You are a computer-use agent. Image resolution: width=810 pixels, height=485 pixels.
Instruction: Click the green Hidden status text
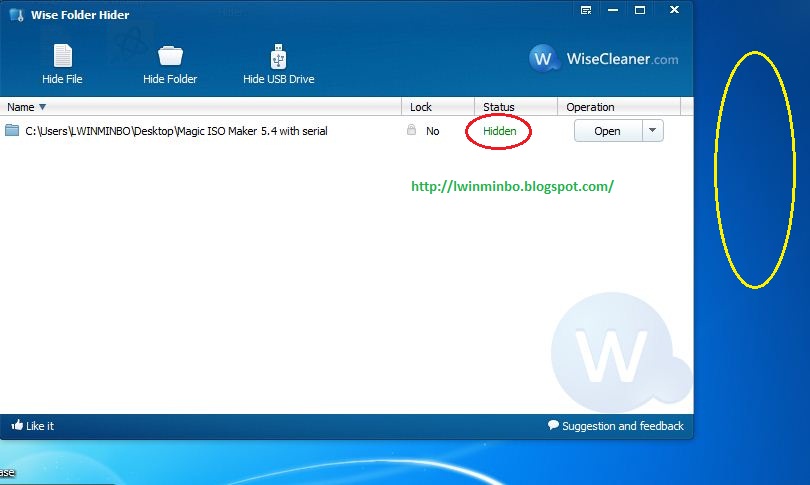coord(500,131)
